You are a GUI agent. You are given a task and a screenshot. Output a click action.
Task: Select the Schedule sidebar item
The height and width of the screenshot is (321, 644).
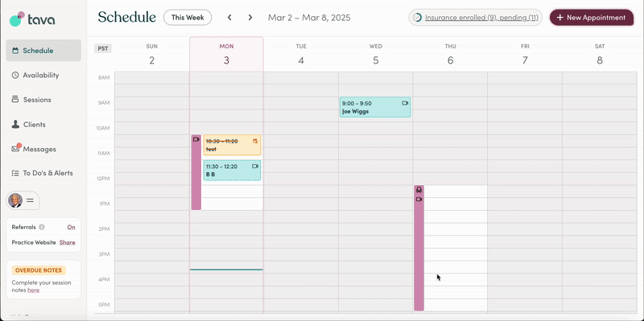pyautogui.click(x=43, y=51)
